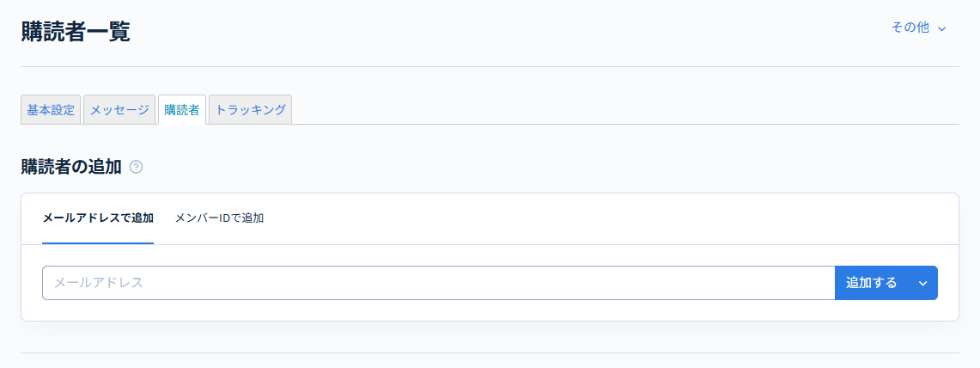The width and height of the screenshot is (980, 368).
Task: Open the その他 dropdown menu
Action: [918, 28]
